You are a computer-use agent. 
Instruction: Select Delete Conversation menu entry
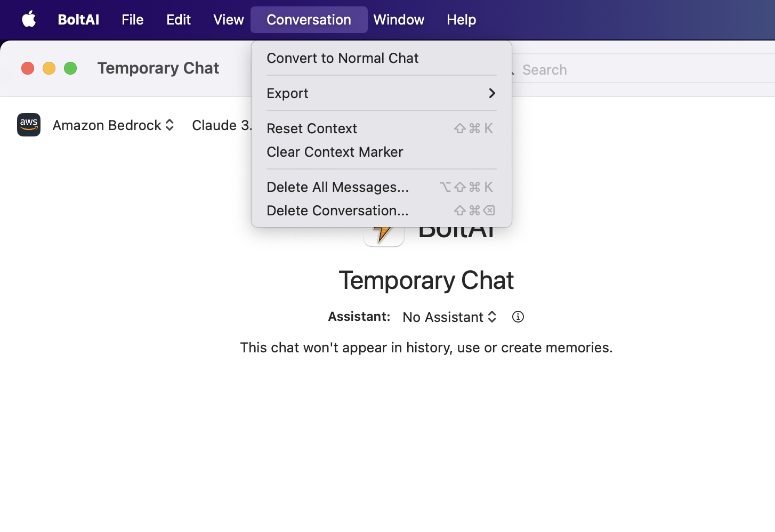coord(337,211)
